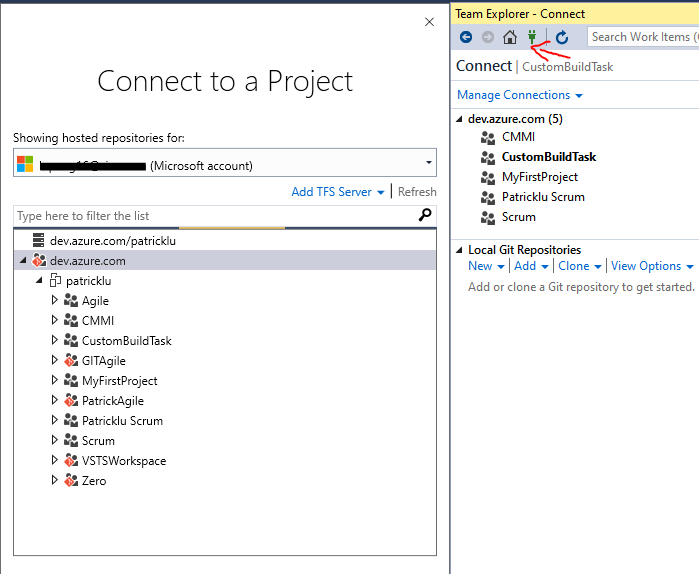Expand the Scrum node in dialog
This screenshot has height=574, width=699.
pyautogui.click(x=54, y=440)
